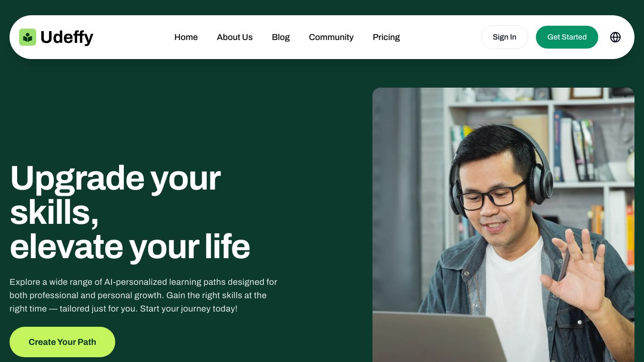Open the globe language selector

pyautogui.click(x=615, y=37)
